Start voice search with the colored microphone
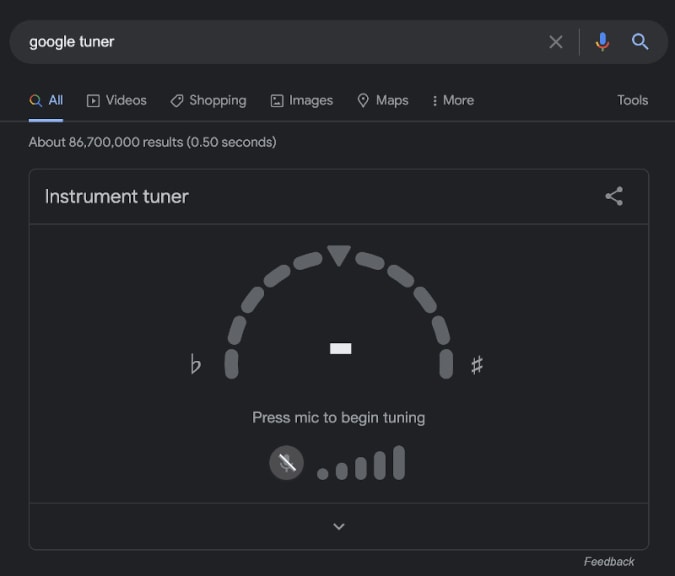675x576 pixels. [602, 42]
